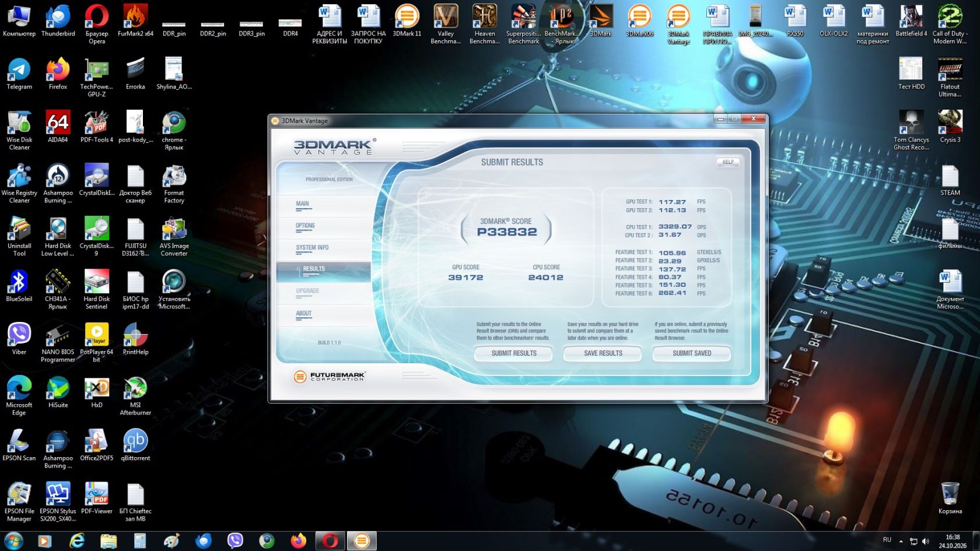Open the Telegram desktop icon
The width and height of the screenshot is (980, 551).
pos(19,74)
